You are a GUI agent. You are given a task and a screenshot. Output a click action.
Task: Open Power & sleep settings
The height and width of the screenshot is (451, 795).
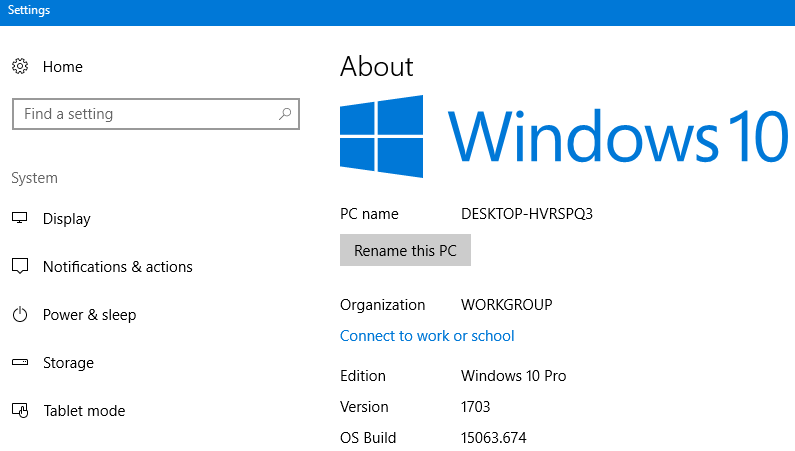(89, 315)
